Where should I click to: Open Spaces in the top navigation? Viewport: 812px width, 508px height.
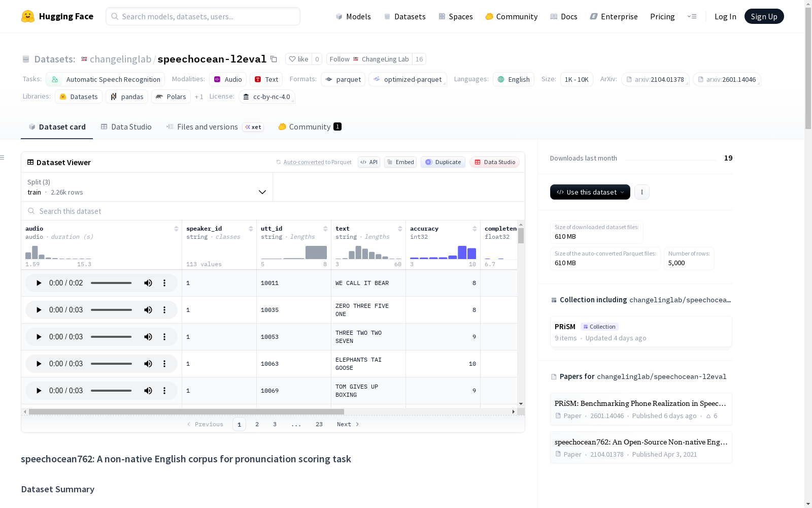[456, 16]
